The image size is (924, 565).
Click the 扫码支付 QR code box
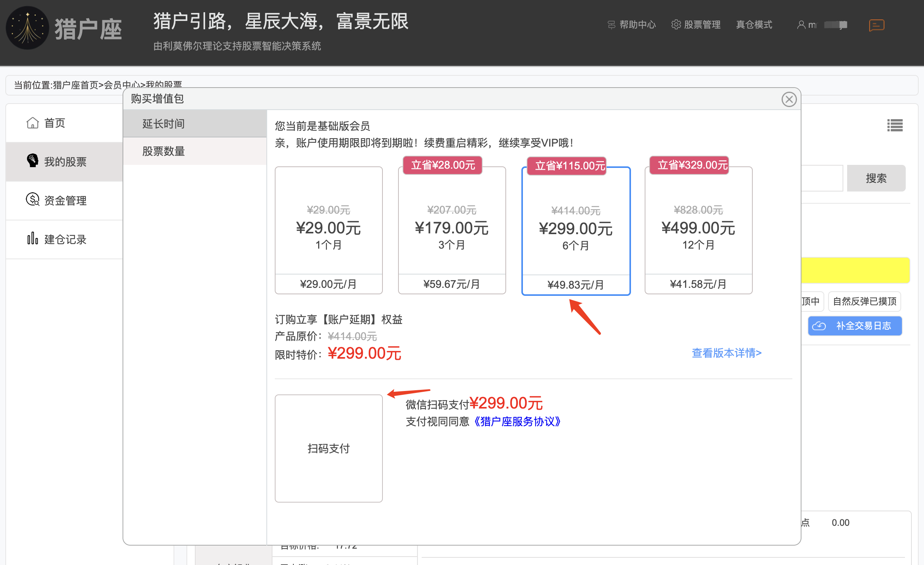pos(329,448)
